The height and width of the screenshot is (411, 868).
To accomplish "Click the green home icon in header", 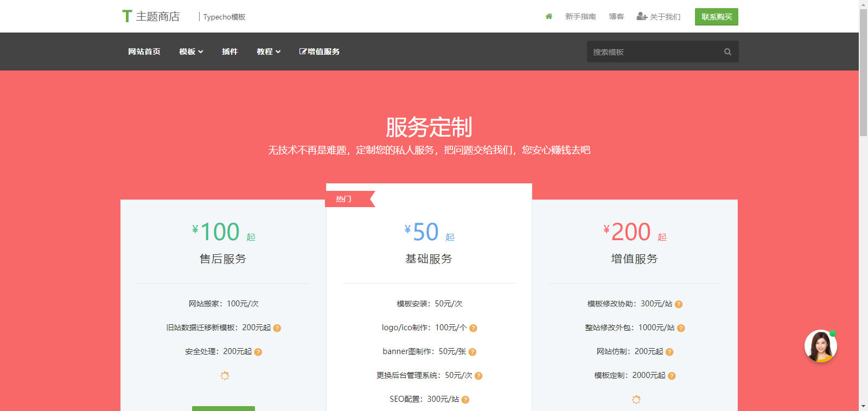I will pyautogui.click(x=548, y=17).
